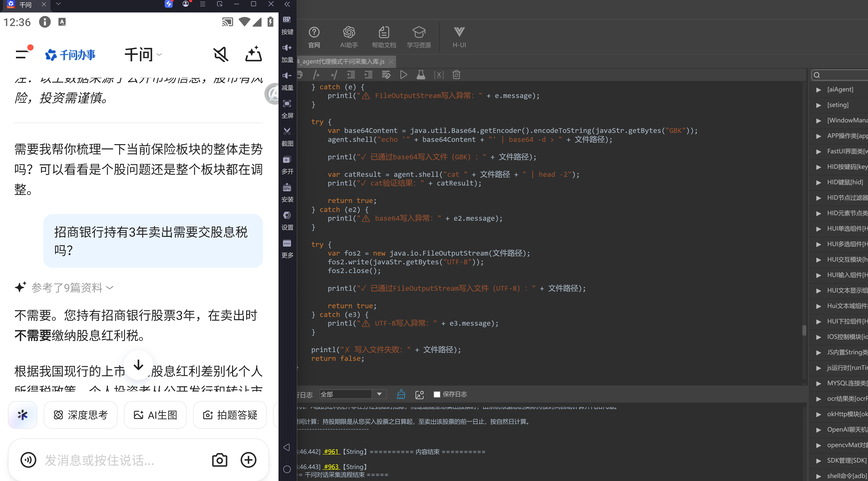868x481 pixels.
Task: Start a new chat with the sparkle icon
Action: [x=253, y=54]
